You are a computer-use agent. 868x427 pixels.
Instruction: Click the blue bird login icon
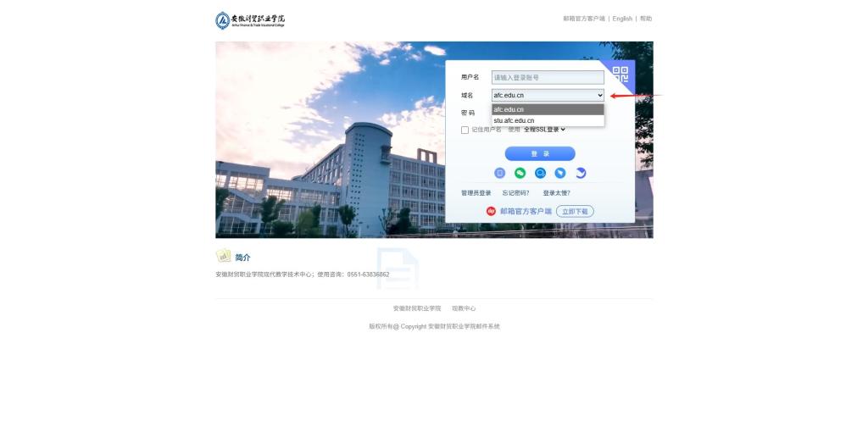pos(560,173)
